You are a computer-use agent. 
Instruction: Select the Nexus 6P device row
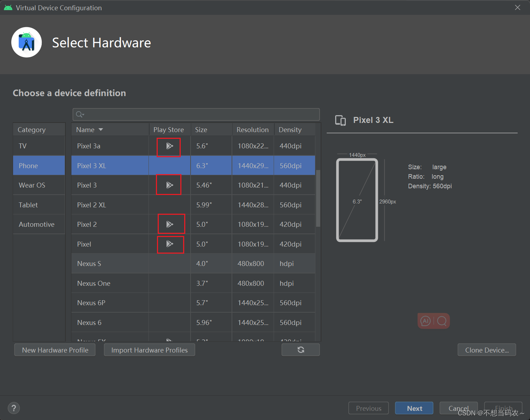[193, 303]
